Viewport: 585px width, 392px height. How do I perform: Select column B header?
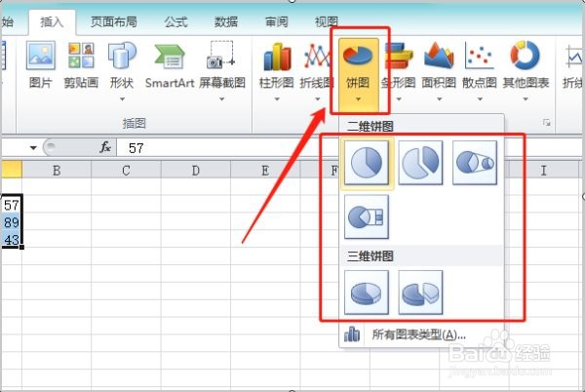57,171
